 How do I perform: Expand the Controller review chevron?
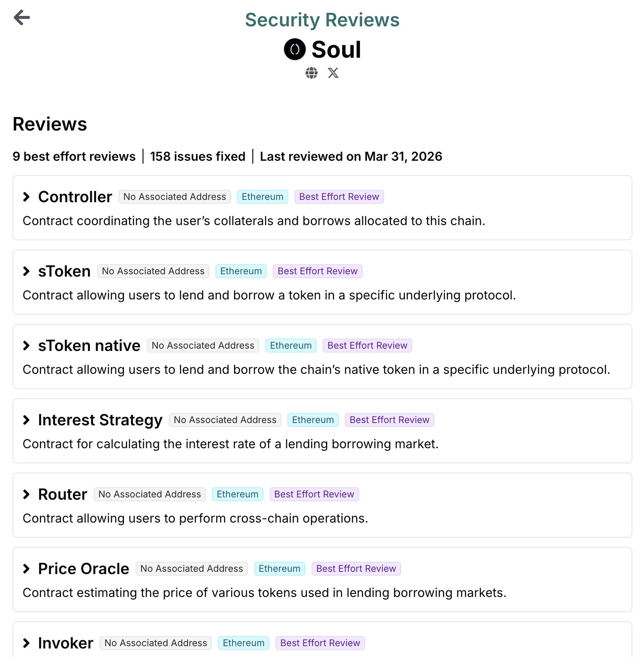[26, 197]
